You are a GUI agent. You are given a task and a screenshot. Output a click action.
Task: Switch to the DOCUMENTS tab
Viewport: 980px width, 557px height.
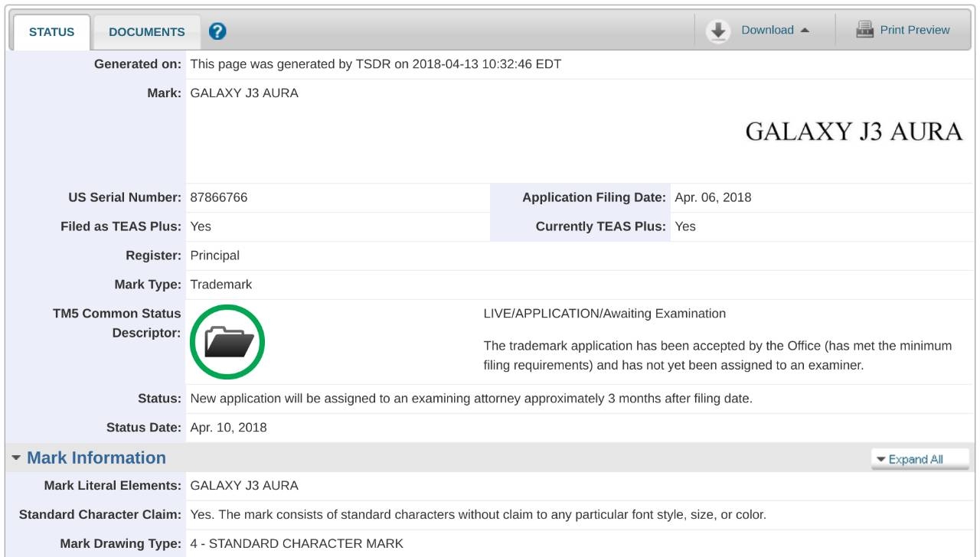(147, 32)
